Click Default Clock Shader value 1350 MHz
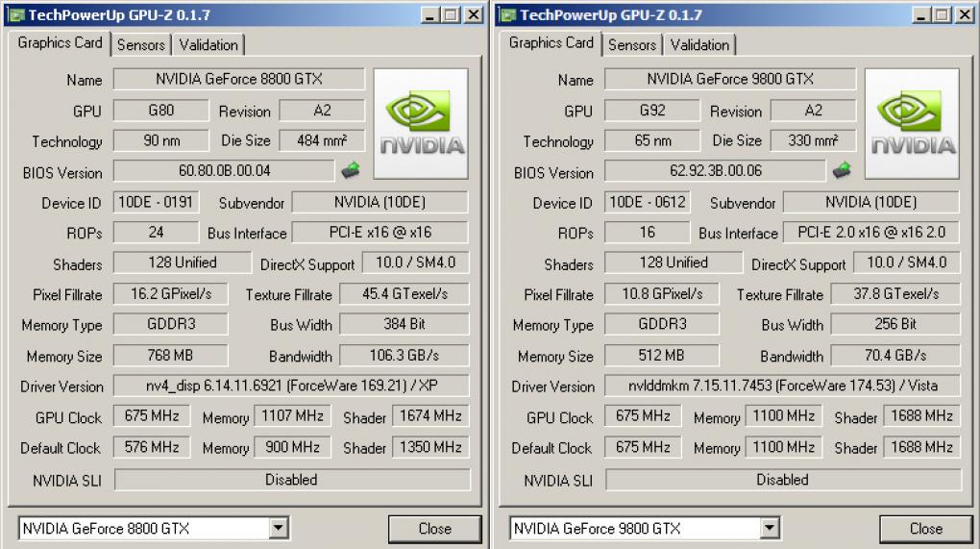 430,447
